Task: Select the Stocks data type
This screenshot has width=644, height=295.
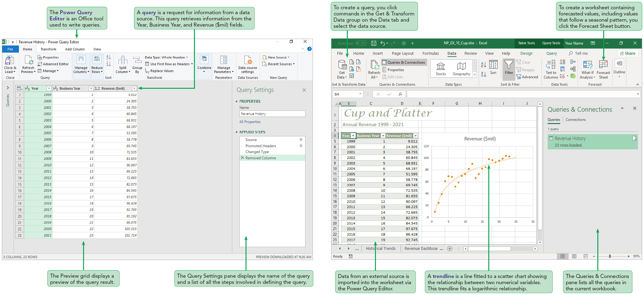Action: pos(441,68)
